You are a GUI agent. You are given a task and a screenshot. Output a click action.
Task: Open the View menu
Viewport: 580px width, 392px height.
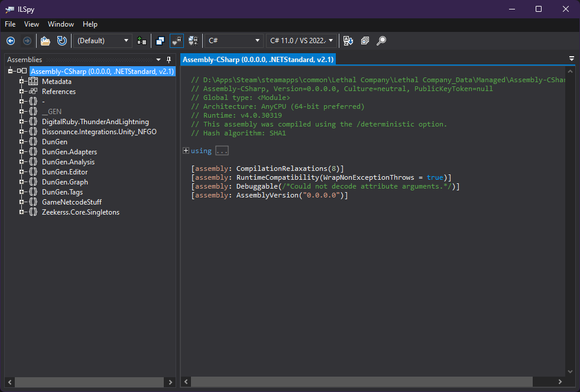click(31, 24)
